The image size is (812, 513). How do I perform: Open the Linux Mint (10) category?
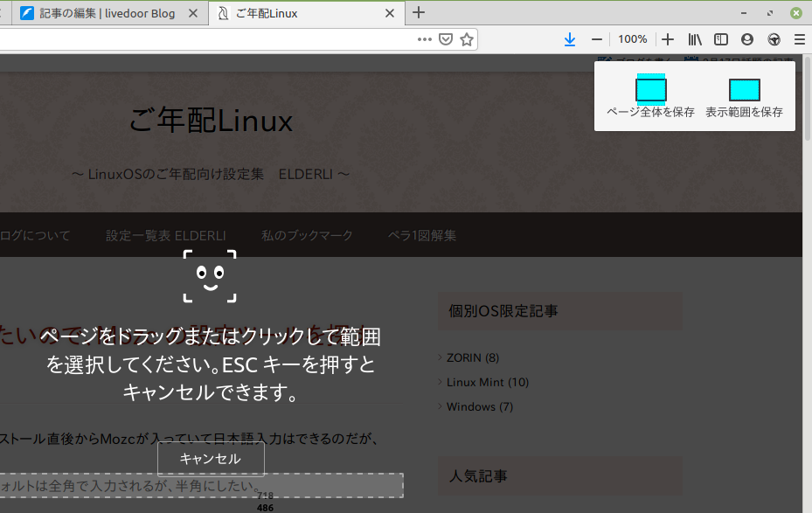tap(488, 382)
